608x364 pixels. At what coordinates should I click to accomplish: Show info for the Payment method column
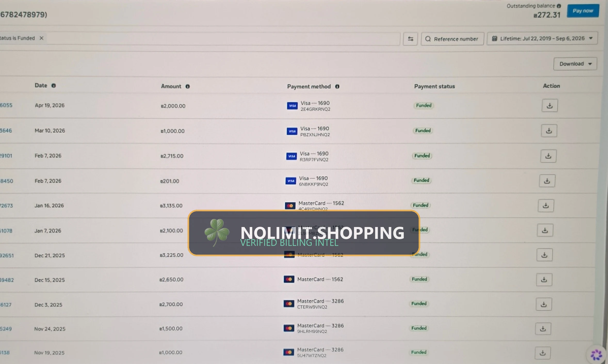337,86
